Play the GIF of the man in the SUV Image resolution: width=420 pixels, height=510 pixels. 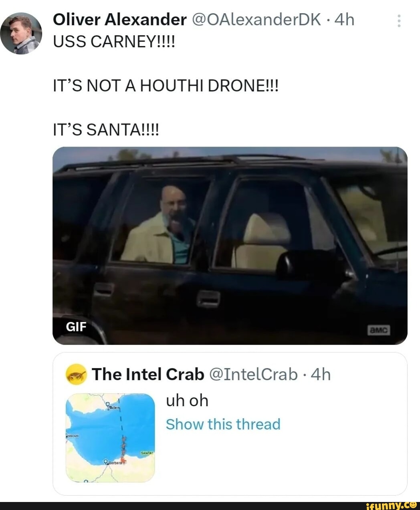[230, 245]
